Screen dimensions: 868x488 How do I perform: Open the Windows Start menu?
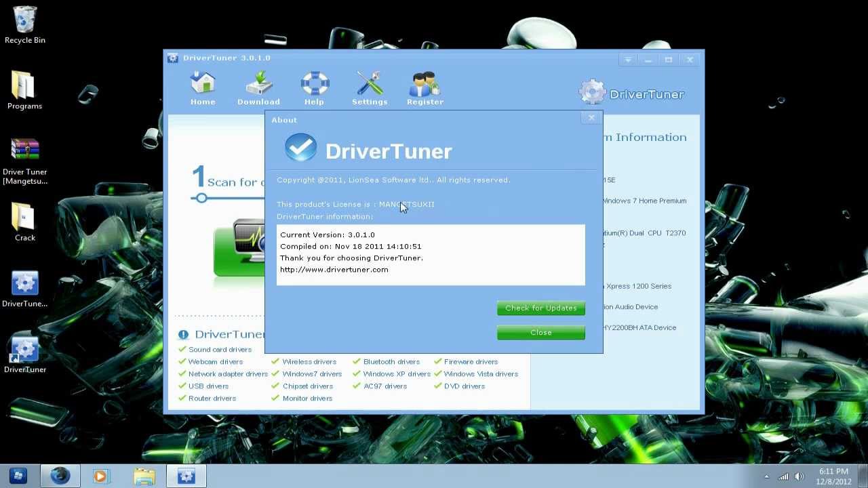(x=18, y=476)
